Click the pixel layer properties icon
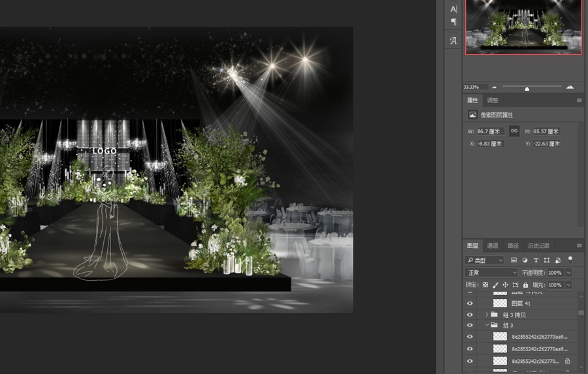The height and width of the screenshot is (374, 588). coord(472,115)
